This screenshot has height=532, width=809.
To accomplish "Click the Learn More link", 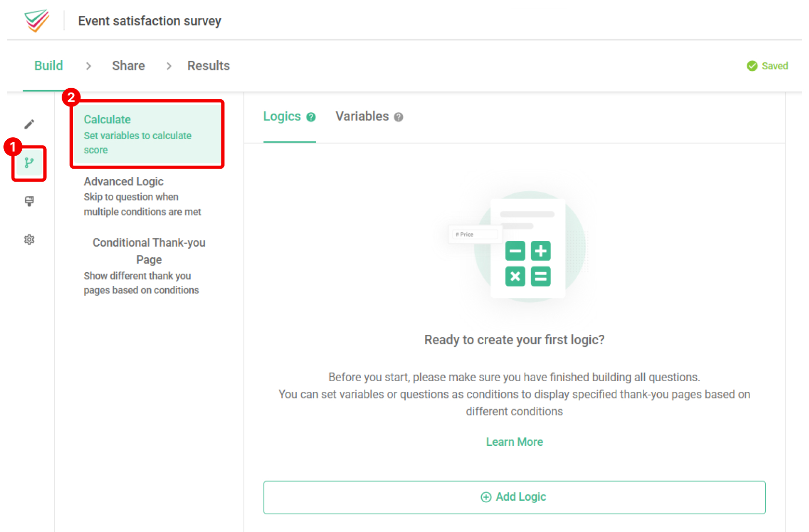I will pos(514,441).
